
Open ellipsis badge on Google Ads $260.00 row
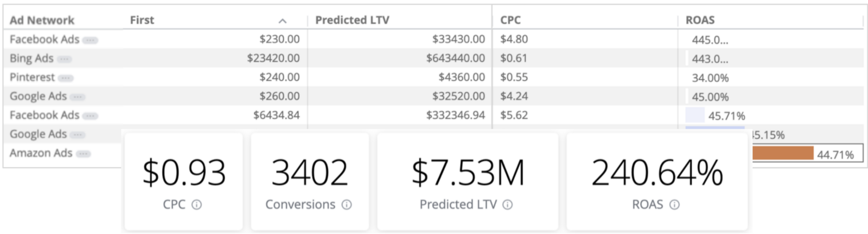pyautogui.click(x=78, y=97)
